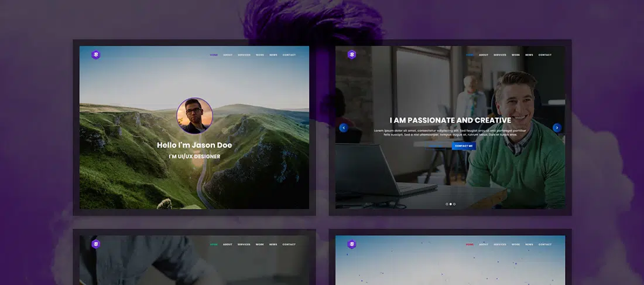Click the purple hexagon logo in Jason Doe template
Viewport: 644px width, 285px height.
(x=96, y=55)
